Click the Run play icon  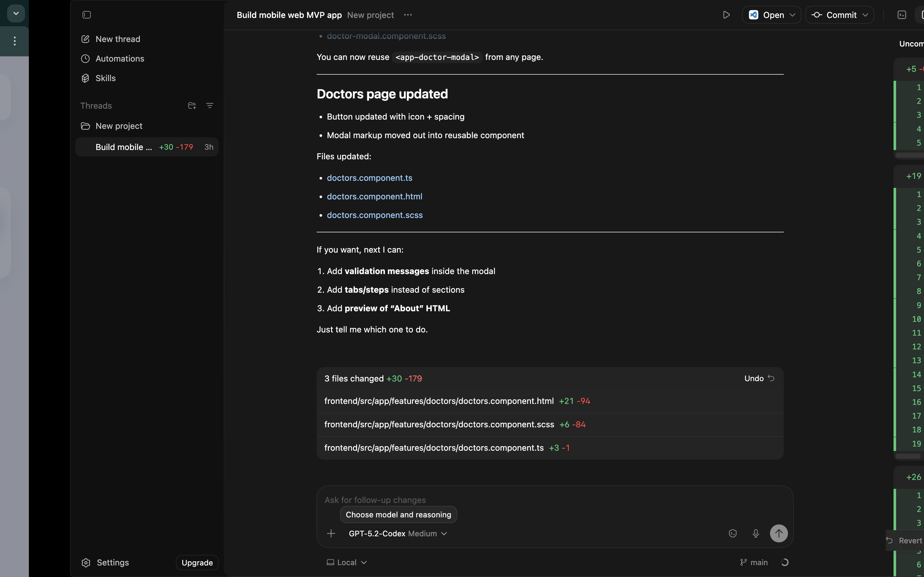[x=726, y=15]
